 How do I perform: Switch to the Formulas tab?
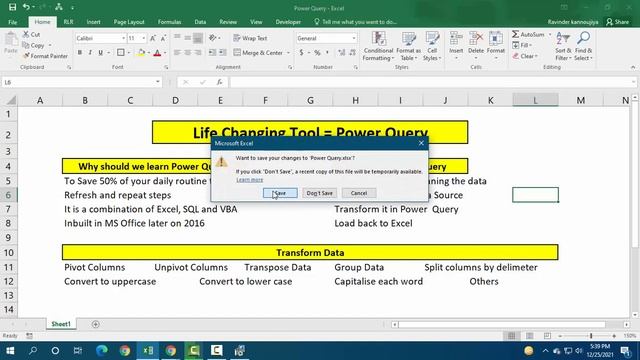(169, 22)
